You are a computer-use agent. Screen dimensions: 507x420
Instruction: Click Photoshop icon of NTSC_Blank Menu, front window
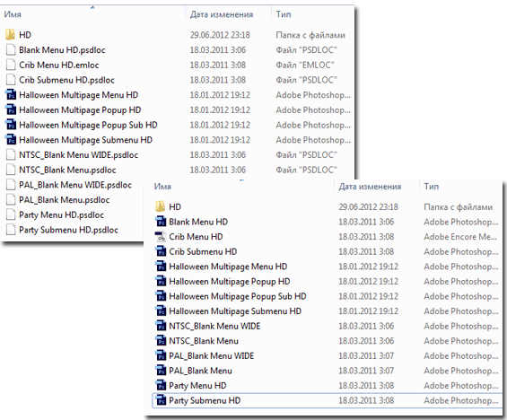(161, 341)
